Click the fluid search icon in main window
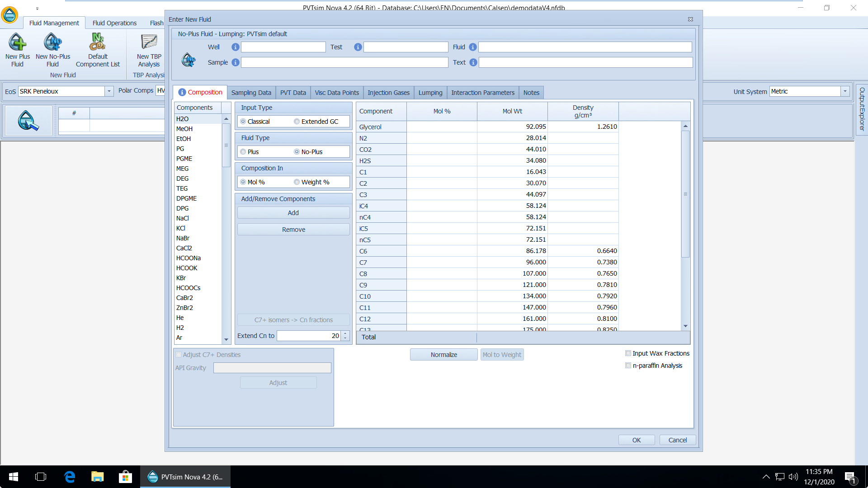Screen dimensions: 868x488 (28, 121)
